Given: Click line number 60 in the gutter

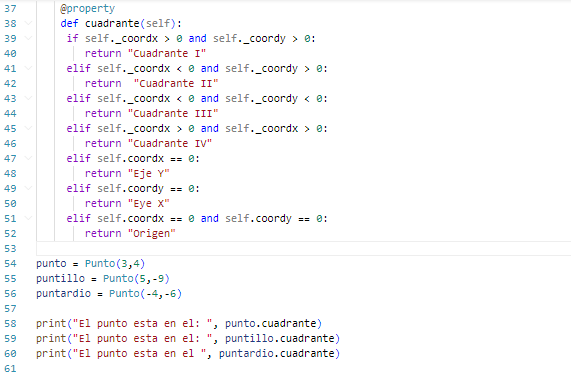Looking at the screenshot, I should click(10, 353).
